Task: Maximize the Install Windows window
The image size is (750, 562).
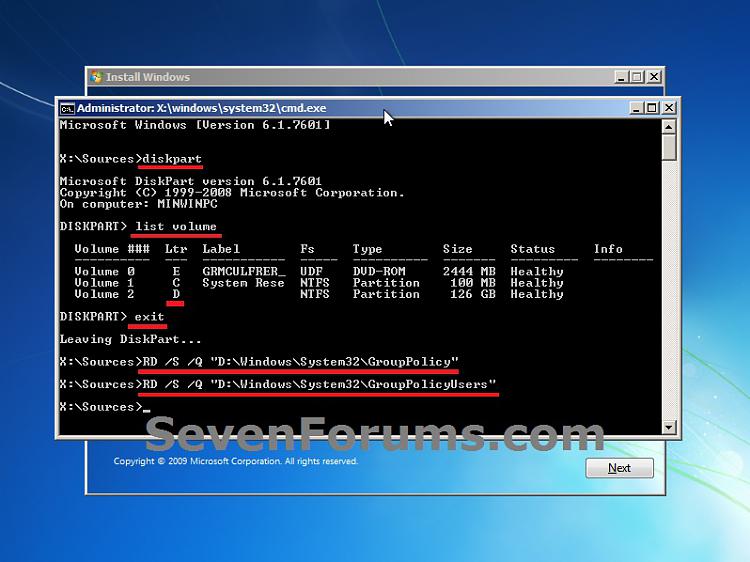Action: pos(637,77)
